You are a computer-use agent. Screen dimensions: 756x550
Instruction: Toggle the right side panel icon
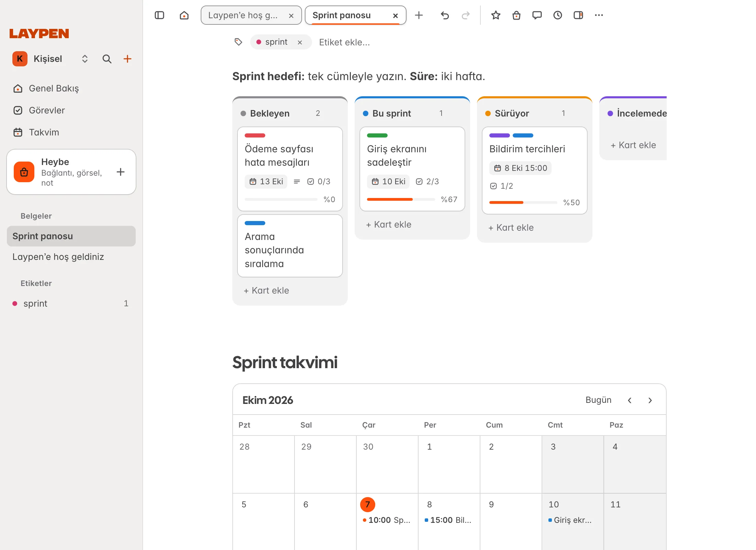[x=578, y=15]
